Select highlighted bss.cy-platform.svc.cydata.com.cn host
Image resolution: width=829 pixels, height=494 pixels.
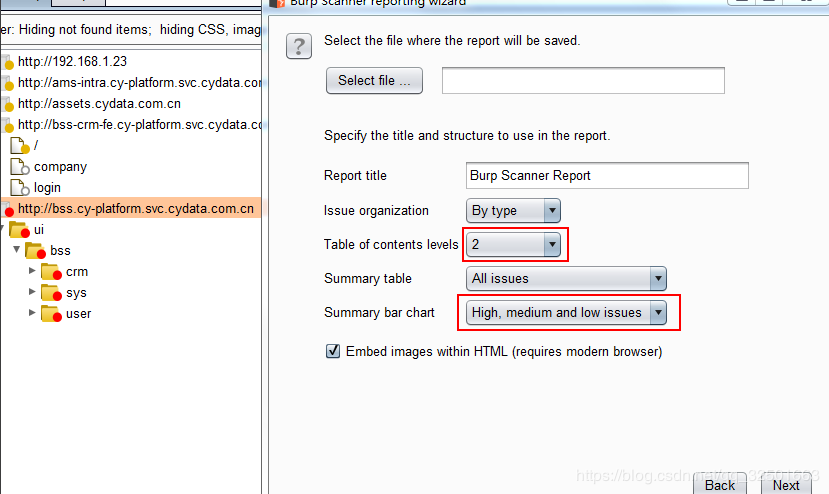point(136,208)
